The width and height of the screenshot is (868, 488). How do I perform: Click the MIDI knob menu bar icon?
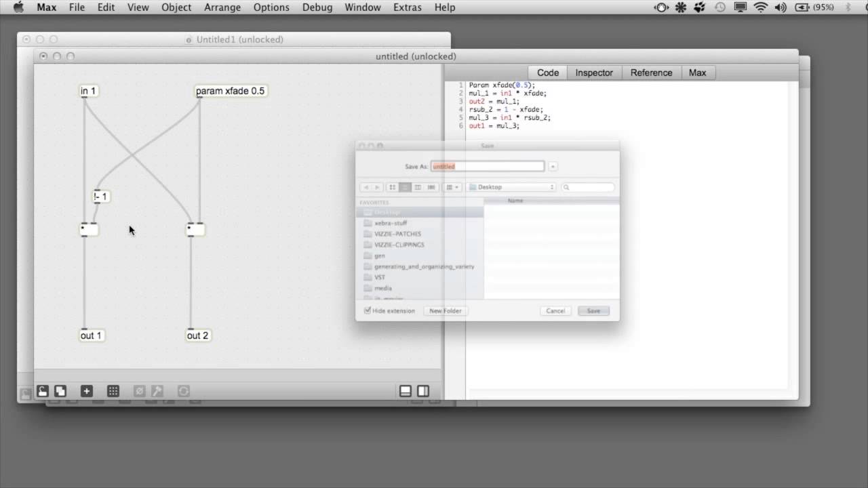pyautogui.click(x=660, y=7)
